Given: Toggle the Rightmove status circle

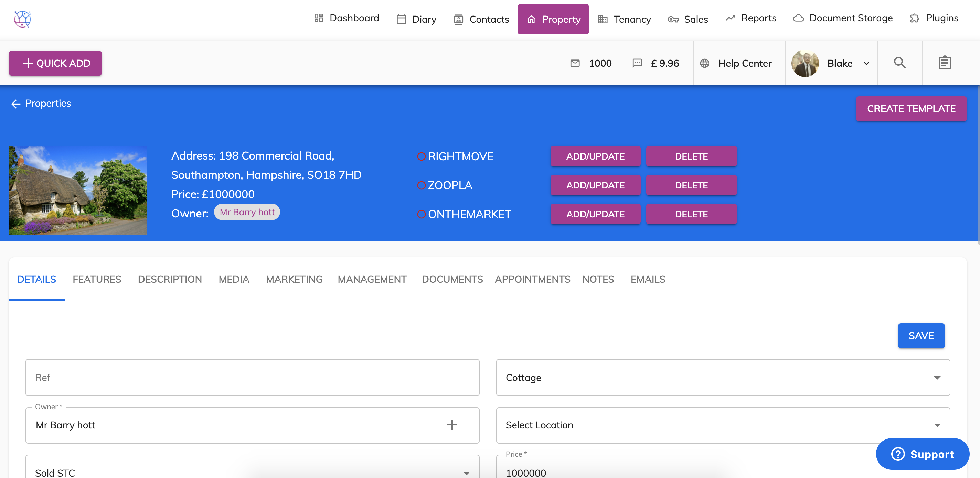Looking at the screenshot, I should tap(421, 156).
